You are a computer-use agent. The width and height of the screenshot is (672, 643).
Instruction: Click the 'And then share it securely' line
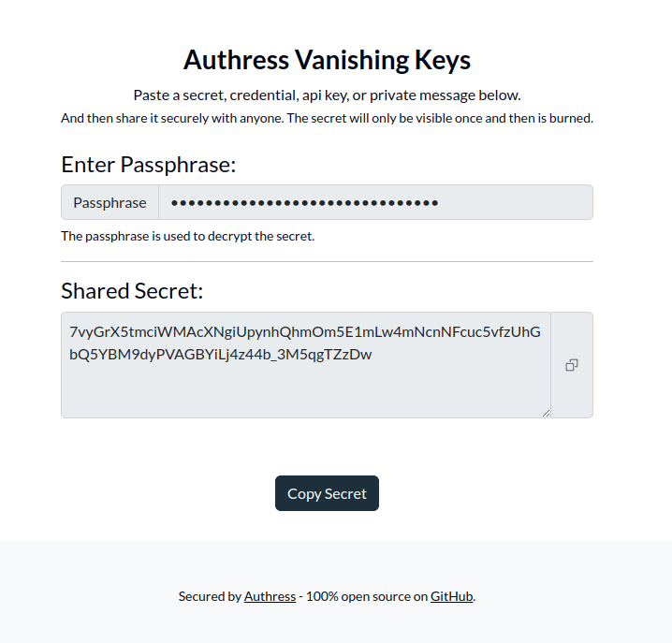point(327,119)
